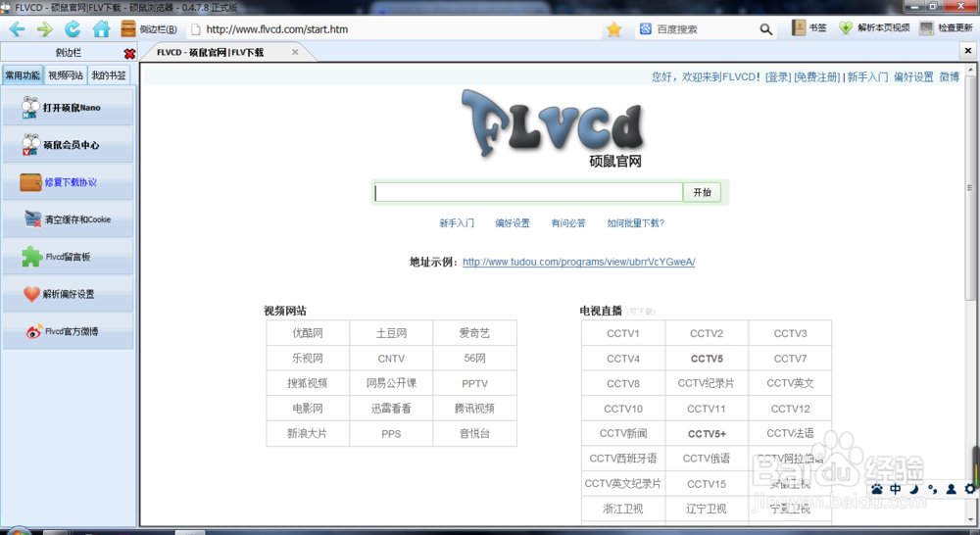The width and height of the screenshot is (980, 535).
Task: Open the 免费注册 link
Action: pos(816,76)
